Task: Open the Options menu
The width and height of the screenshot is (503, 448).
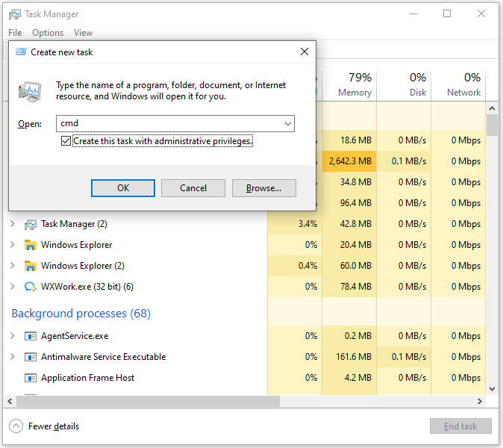Action: pos(48,33)
